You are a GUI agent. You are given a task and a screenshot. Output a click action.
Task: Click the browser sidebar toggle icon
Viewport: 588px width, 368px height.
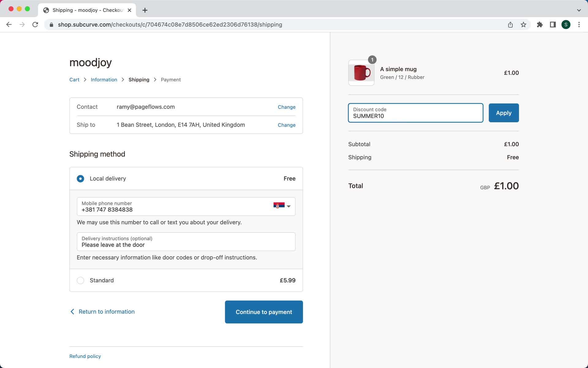553,24
